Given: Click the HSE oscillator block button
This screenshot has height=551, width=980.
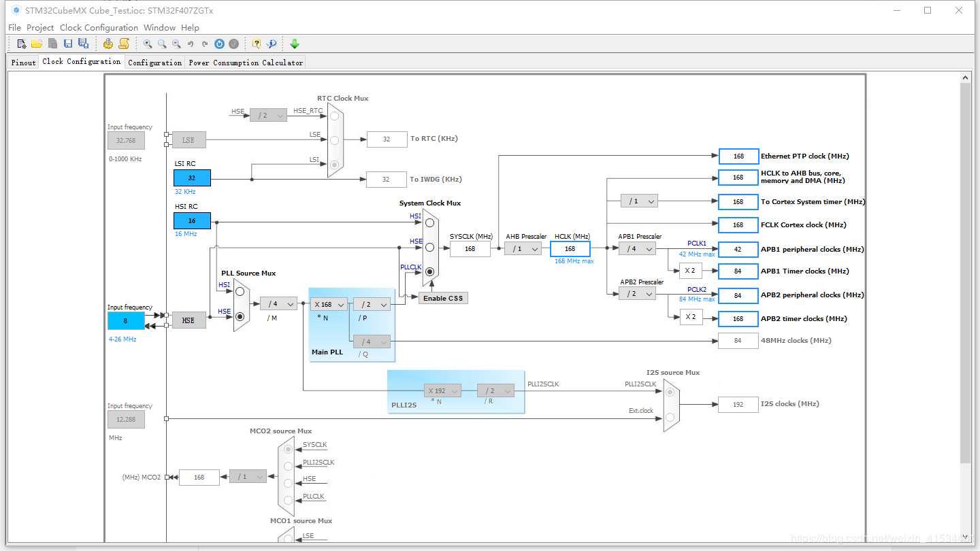Looking at the screenshot, I should point(189,320).
